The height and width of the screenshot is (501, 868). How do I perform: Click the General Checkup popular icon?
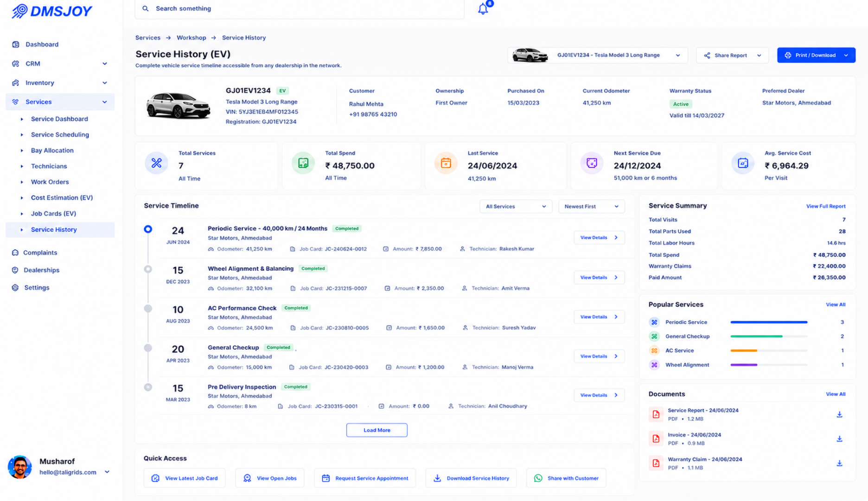pos(654,336)
